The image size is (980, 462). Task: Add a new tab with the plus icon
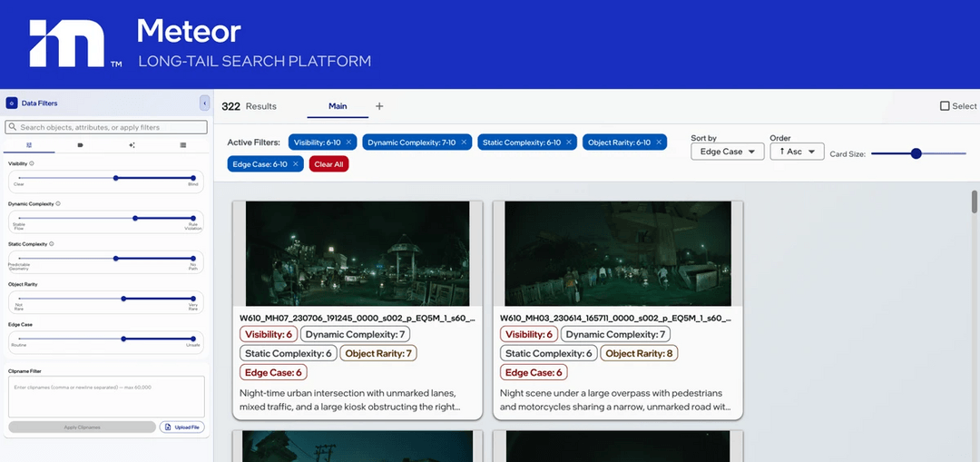tap(379, 106)
